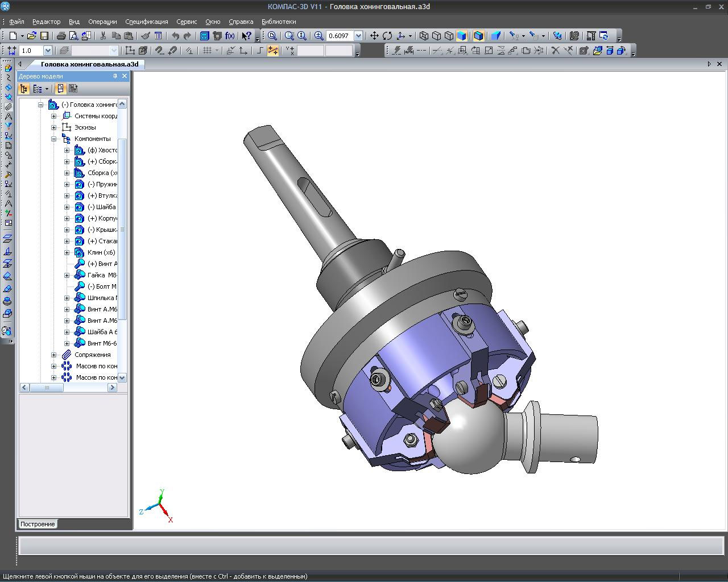Viewport: 728px width, 582px height.
Task: Select Клин (x6) component in tree
Action: tap(101, 252)
